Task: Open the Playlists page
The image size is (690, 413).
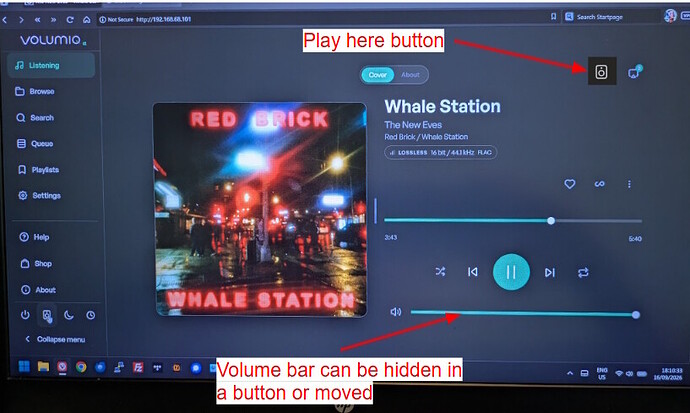Action: pos(38,170)
